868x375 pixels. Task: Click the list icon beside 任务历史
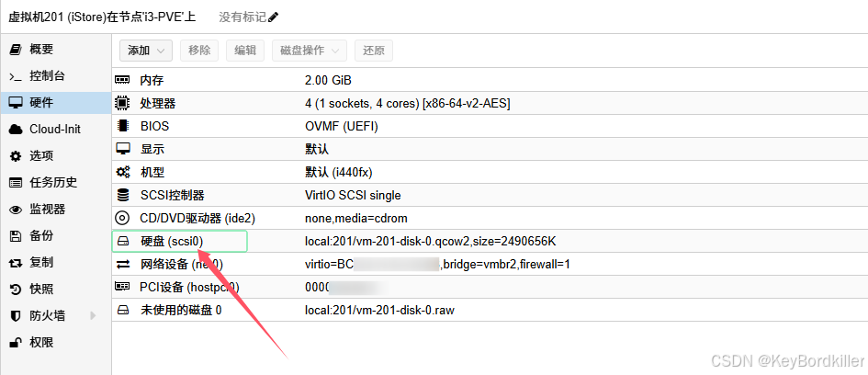pyautogui.click(x=16, y=183)
